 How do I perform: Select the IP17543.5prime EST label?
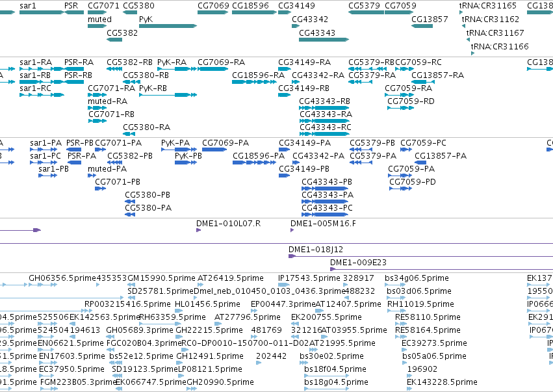(x=309, y=278)
